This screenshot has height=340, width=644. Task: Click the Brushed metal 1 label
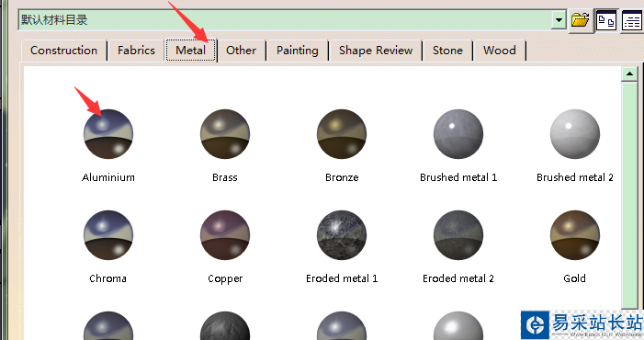458,177
